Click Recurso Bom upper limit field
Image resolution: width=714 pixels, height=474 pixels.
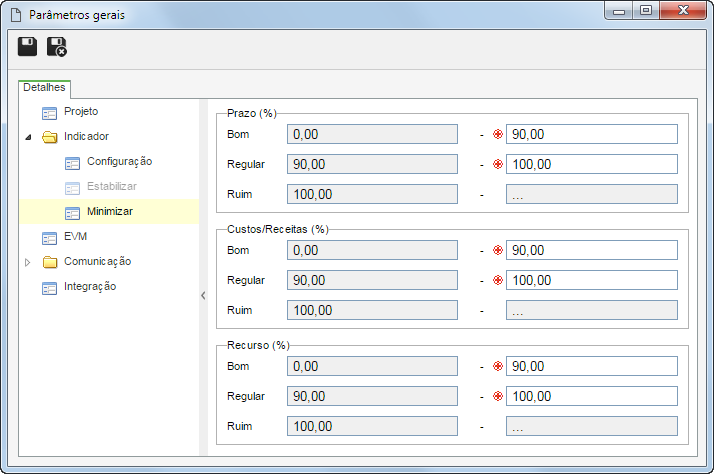pos(592,366)
